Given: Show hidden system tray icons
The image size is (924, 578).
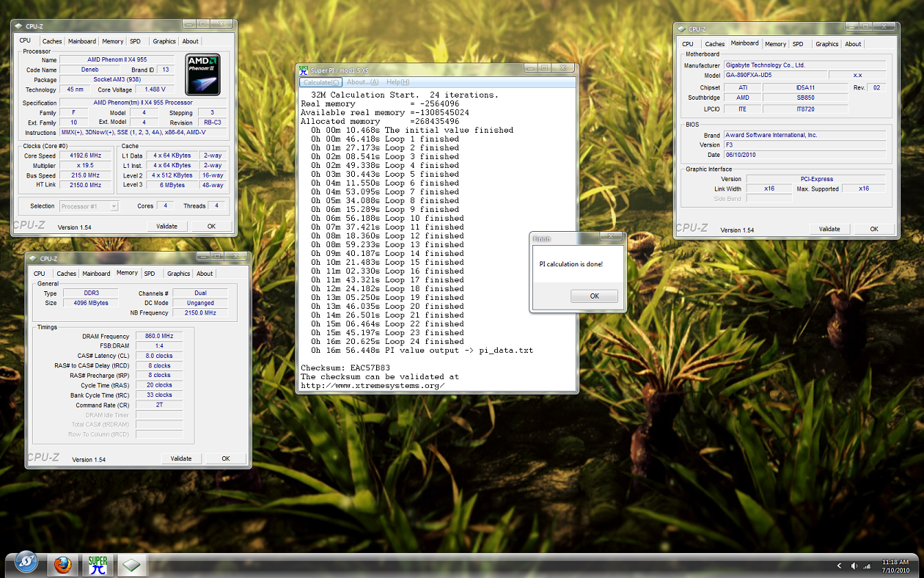Looking at the screenshot, I should point(840,566).
